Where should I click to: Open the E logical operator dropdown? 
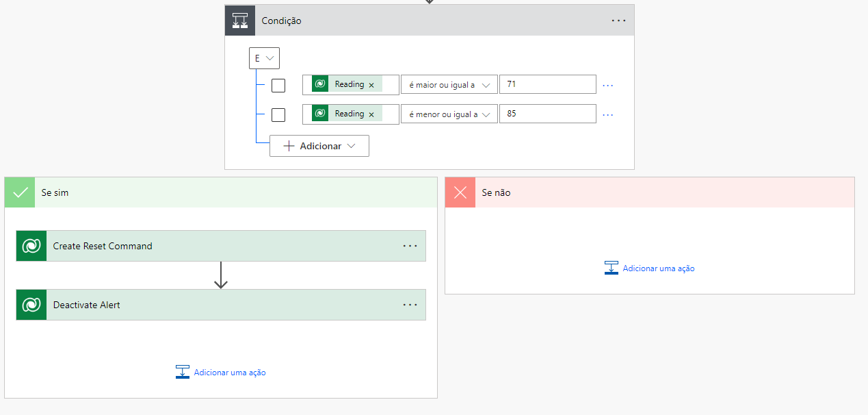(x=264, y=58)
